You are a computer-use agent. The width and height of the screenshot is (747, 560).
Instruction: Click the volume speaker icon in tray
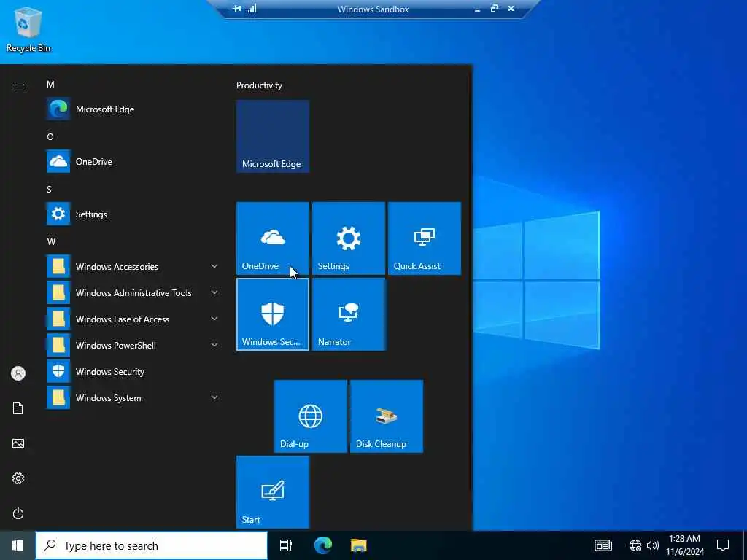coord(653,545)
